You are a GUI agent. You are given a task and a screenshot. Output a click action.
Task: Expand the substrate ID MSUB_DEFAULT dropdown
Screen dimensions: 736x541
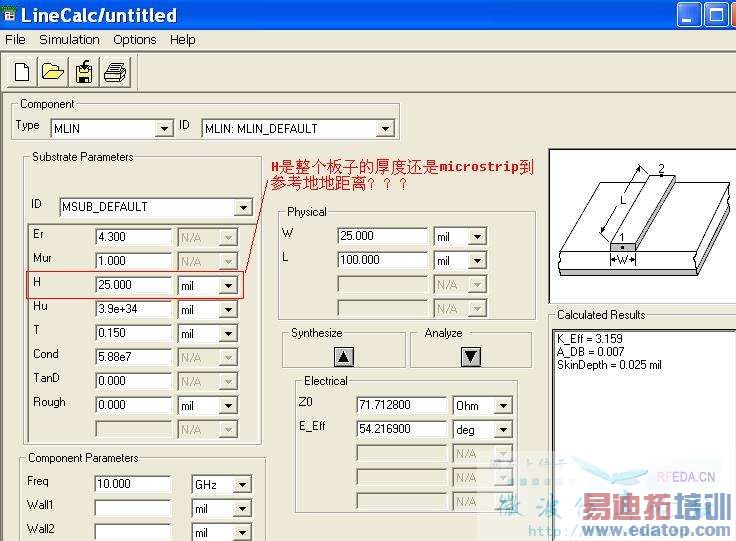point(243,207)
